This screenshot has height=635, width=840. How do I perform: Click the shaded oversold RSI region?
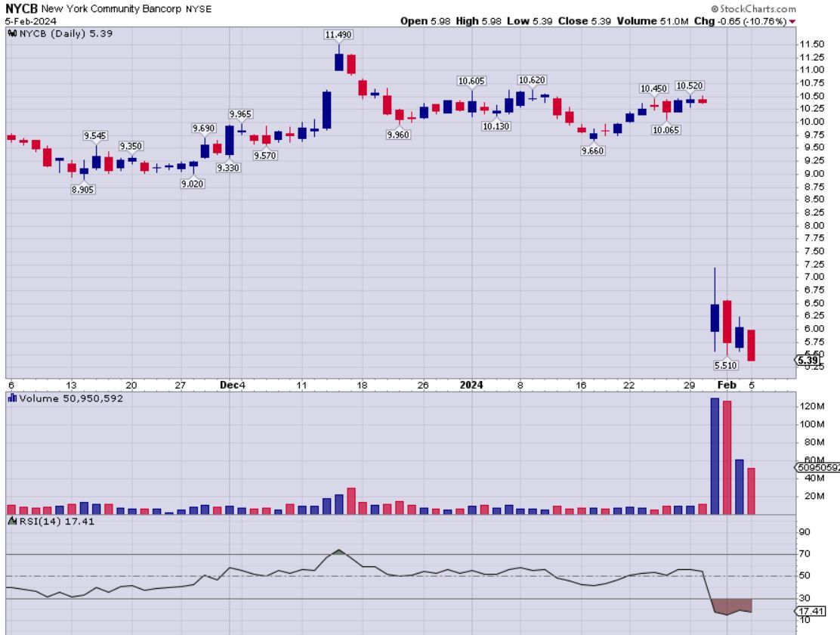(x=732, y=606)
